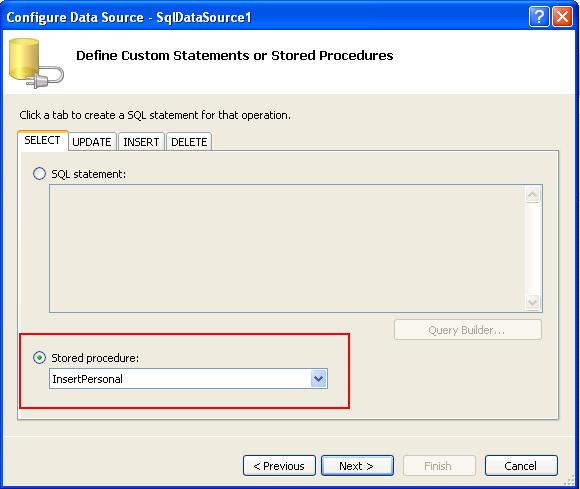This screenshot has height=489, width=580.
Task: Click the 'Define Custom Statements or Stored Procedures' heading
Action: pyautogui.click(x=235, y=55)
